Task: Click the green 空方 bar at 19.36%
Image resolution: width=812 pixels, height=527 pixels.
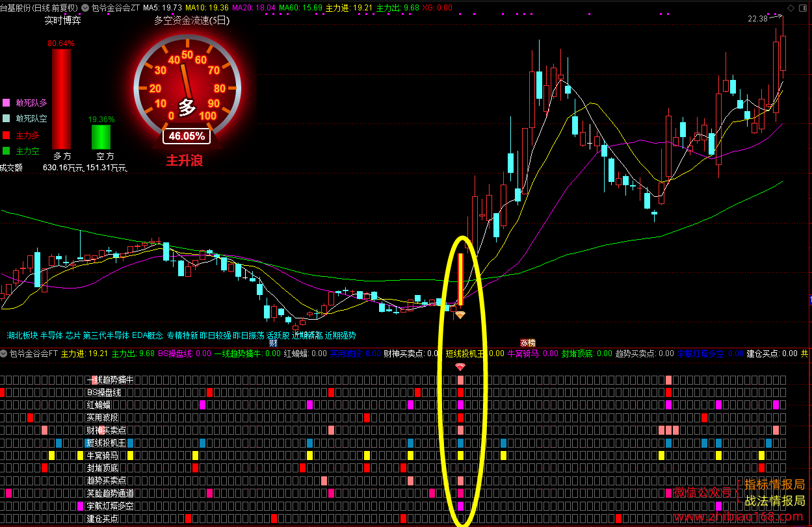Action: point(101,137)
